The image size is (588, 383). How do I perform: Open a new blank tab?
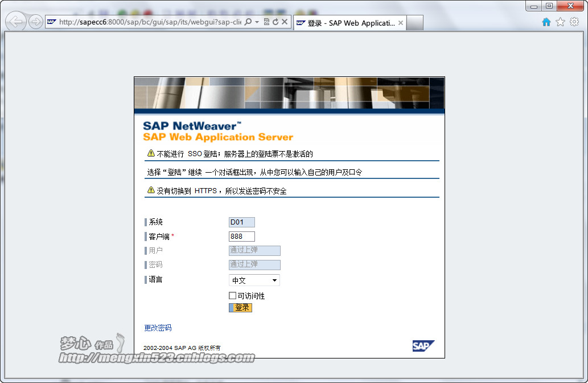415,23
